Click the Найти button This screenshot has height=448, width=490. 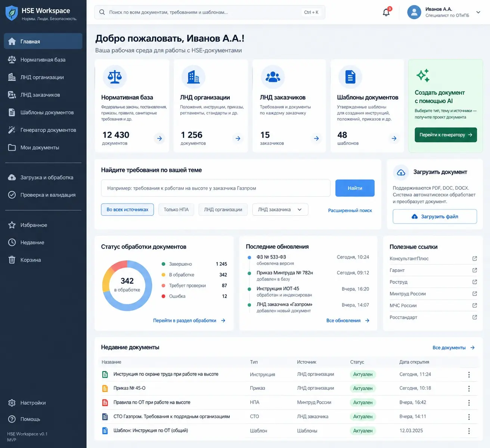coord(355,188)
